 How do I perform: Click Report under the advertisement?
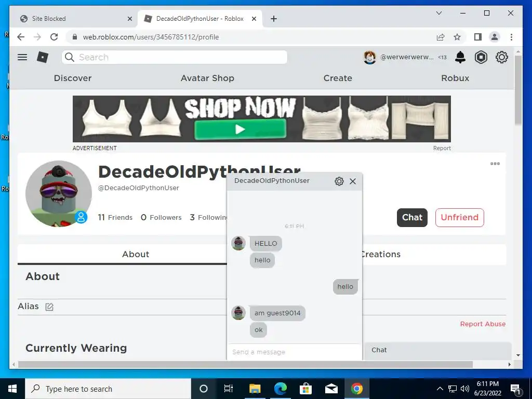point(442,148)
